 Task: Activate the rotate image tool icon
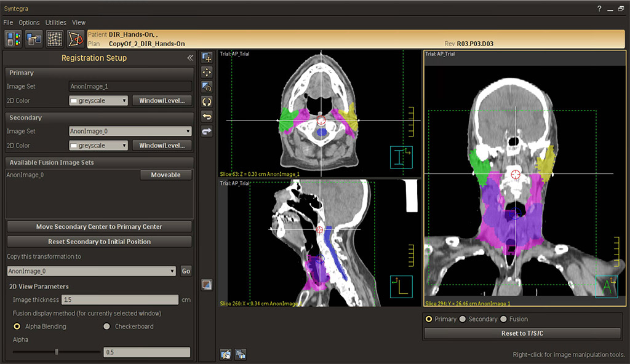point(207,87)
